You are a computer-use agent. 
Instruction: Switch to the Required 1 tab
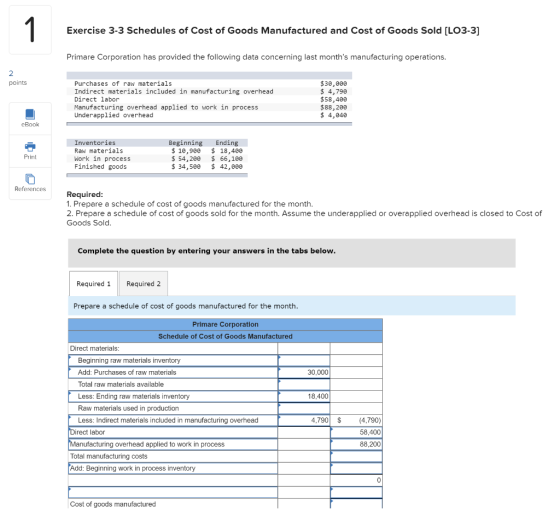pyautogui.click(x=93, y=284)
